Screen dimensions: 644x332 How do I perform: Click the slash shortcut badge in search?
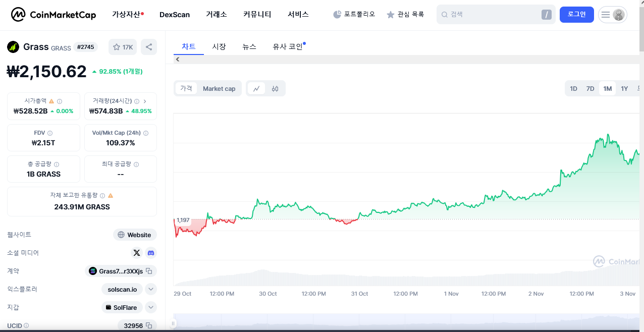point(547,15)
